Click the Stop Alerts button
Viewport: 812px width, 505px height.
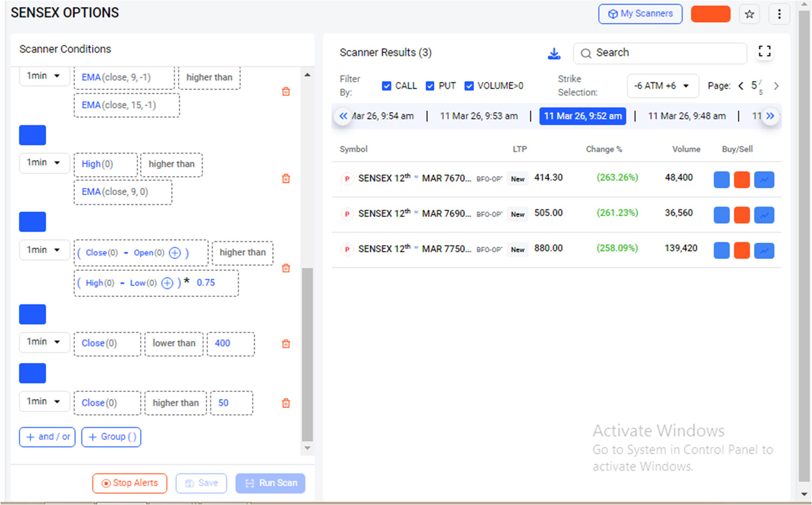click(x=129, y=483)
